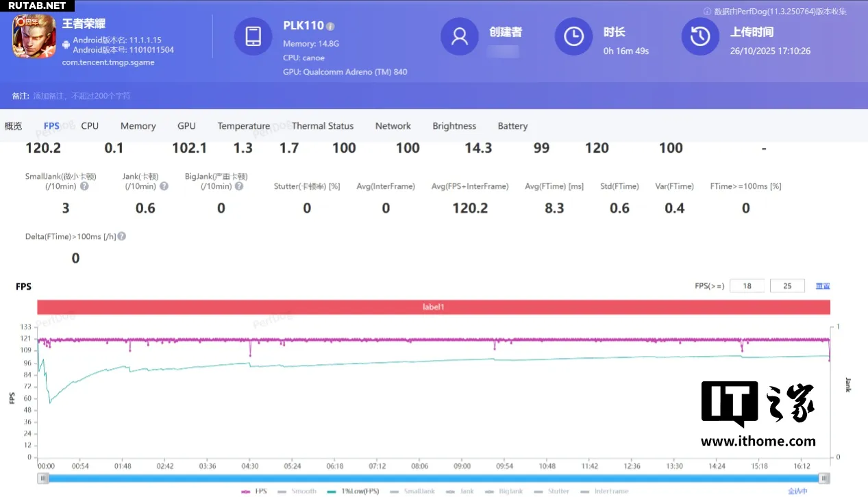Click the creator user profile icon
868x497 pixels.
459,36
